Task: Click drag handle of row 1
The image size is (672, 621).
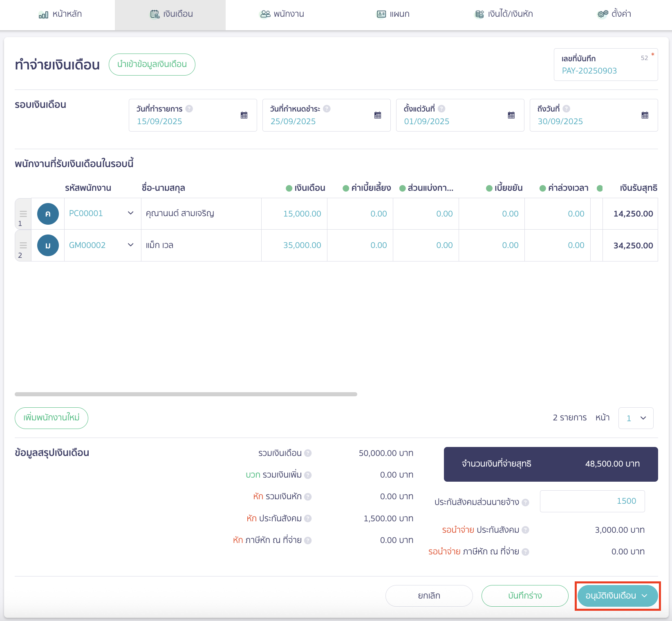Action: (23, 214)
